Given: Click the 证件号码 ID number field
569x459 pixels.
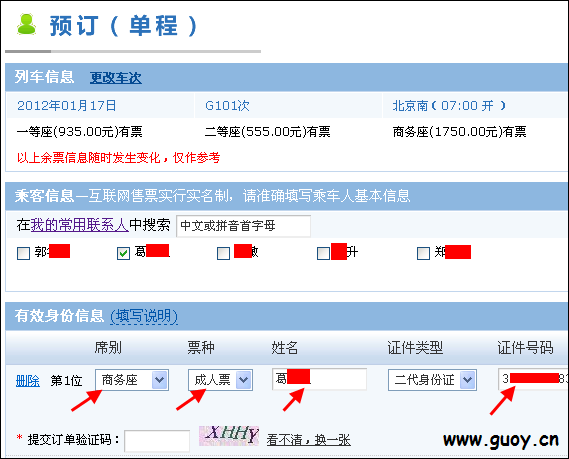Looking at the screenshot, I should pyautogui.click(x=533, y=379).
